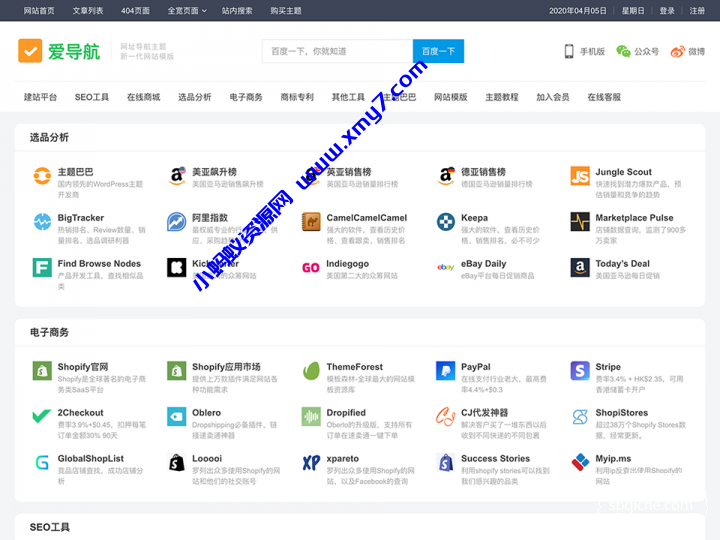The width and height of the screenshot is (720, 540).
Task: Click the 选品分析 section heading
Action: (x=49, y=137)
